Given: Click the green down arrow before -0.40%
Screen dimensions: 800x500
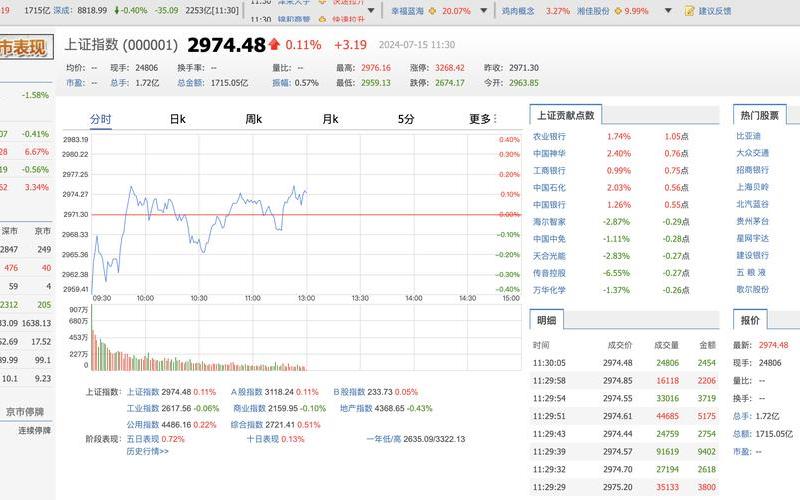Looking at the screenshot, I should point(117,10).
